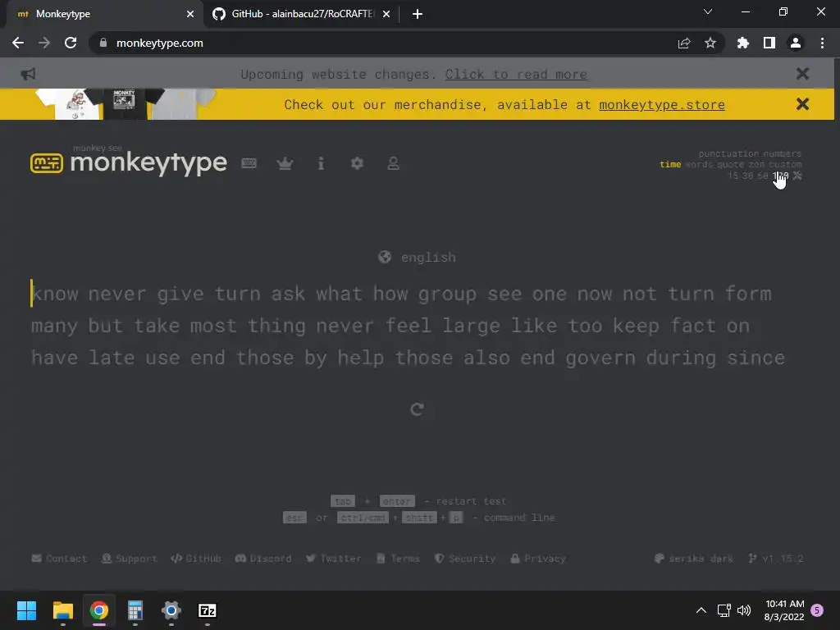Viewport: 840px width, 630px height.
Task: Click the first word 'know' in test
Action: click(55, 294)
